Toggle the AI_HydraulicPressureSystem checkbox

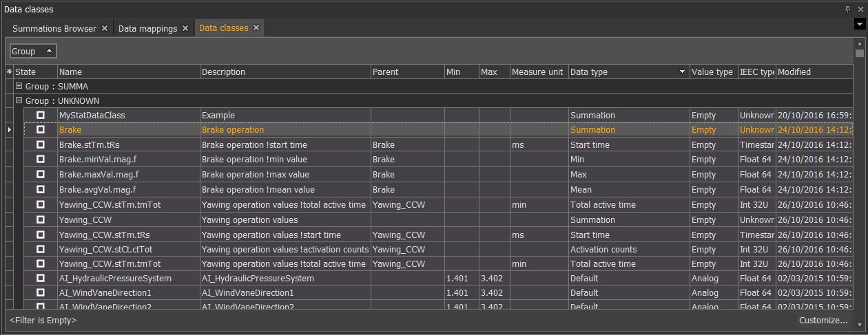[x=41, y=279]
